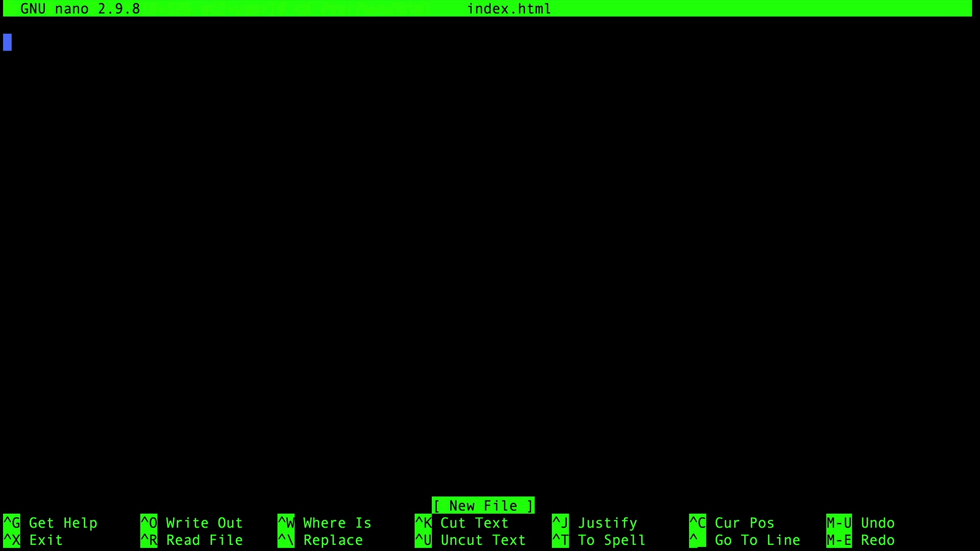The image size is (980, 551).
Task: Click the ^K Cut Text shortcut
Action: (474, 523)
